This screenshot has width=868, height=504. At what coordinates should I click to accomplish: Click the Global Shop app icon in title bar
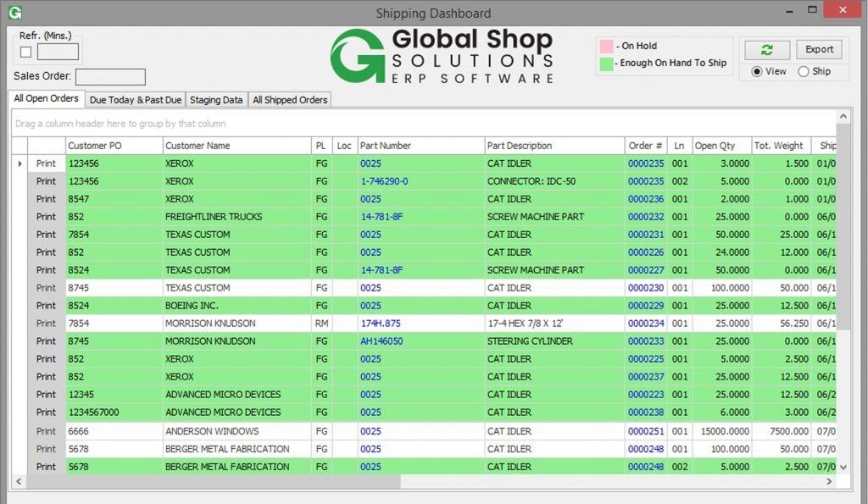point(15,12)
